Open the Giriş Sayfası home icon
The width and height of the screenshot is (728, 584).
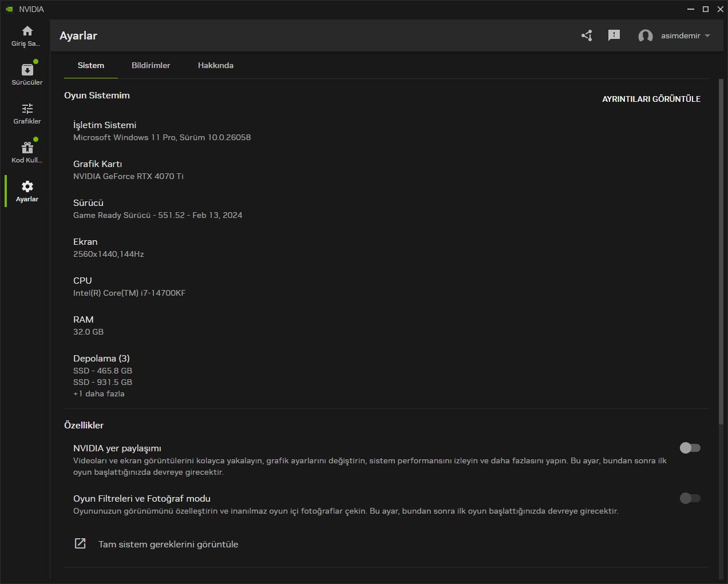(x=27, y=31)
